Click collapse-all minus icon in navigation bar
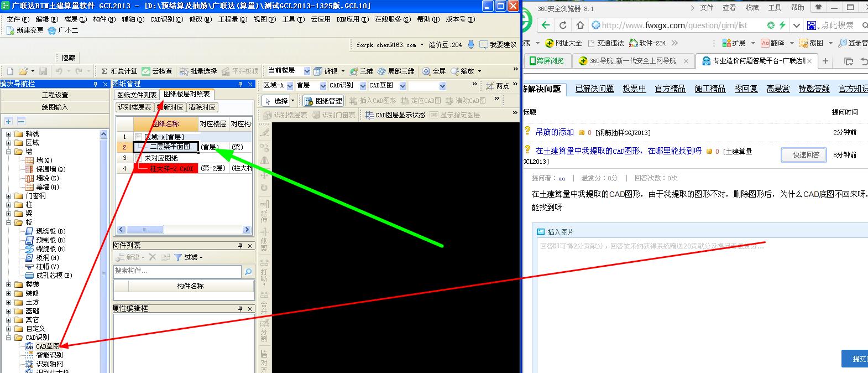This screenshot has height=373, width=868. (x=21, y=121)
